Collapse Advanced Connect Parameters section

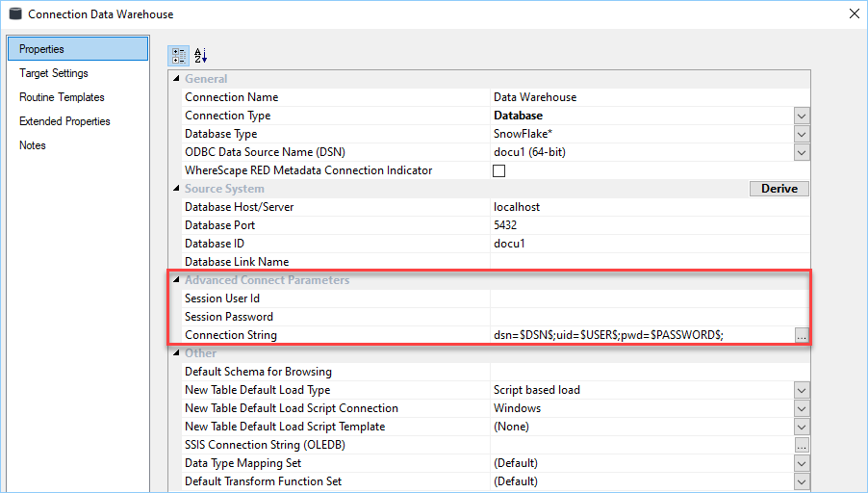tap(175, 280)
